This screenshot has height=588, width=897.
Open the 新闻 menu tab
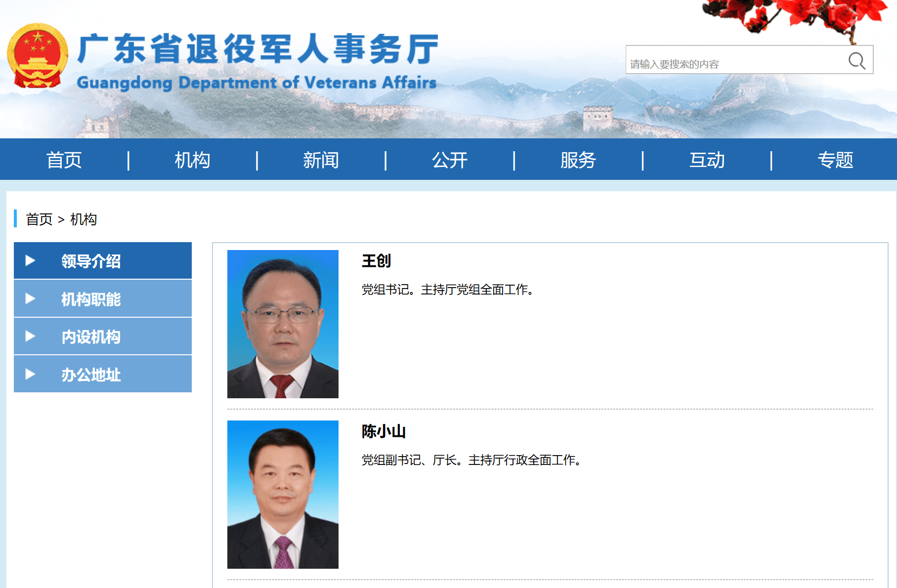[x=321, y=159]
